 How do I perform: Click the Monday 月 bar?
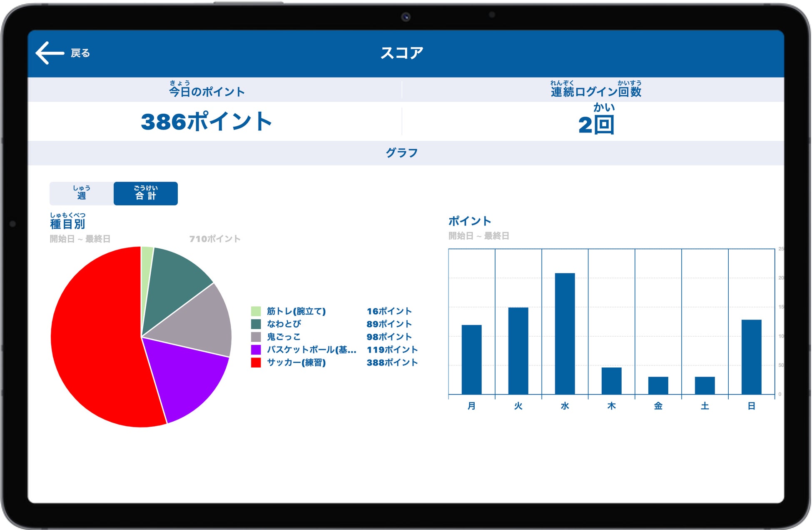[x=471, y=359]
